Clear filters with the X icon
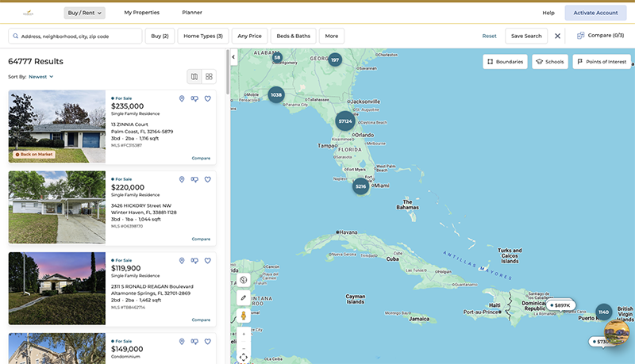This screenshot has height=364, width=635. 557,36
